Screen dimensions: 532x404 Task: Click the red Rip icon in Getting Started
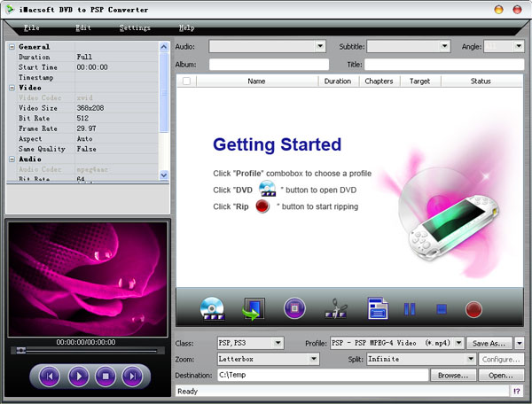pyautogui.click(x=262, y=206)
